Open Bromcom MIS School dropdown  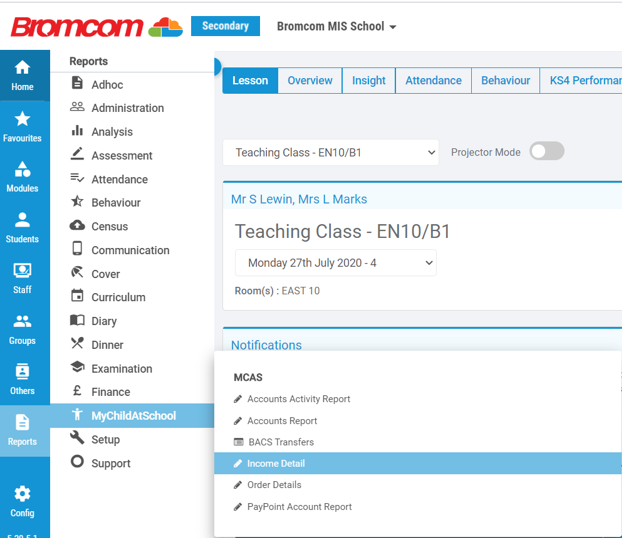[x=336, y=27]
